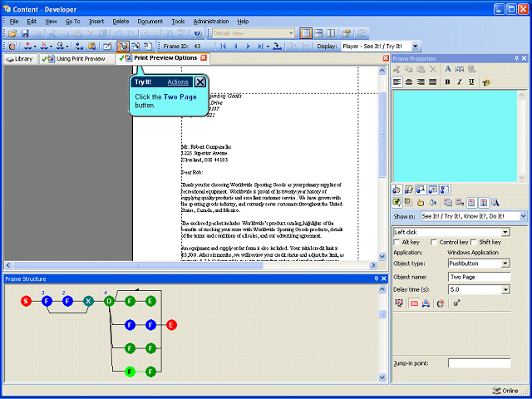
Task: Switch to the Using Print Preview tab
Action: (x=76, y=59)
